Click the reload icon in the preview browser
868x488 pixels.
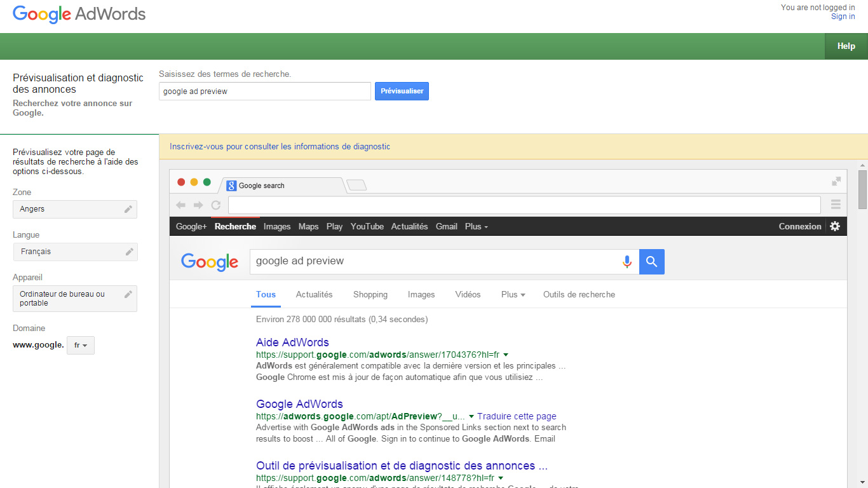pyautogui.click(x=215, y=205)
